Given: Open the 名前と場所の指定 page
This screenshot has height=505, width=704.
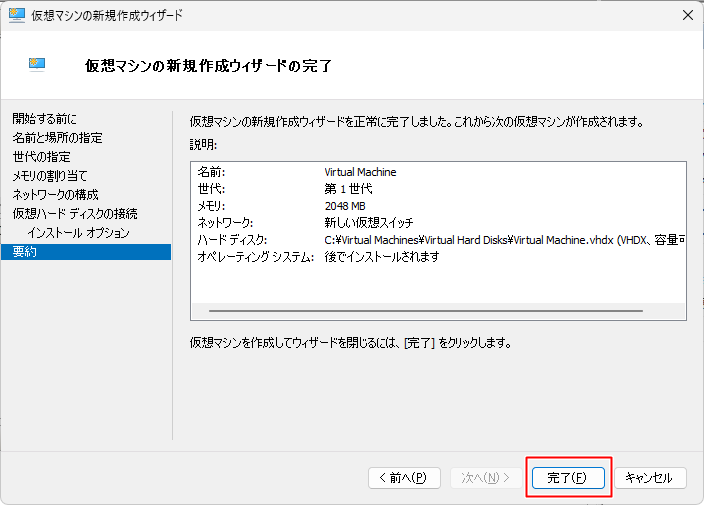Looking at the screenshot, I should [57, 138].
